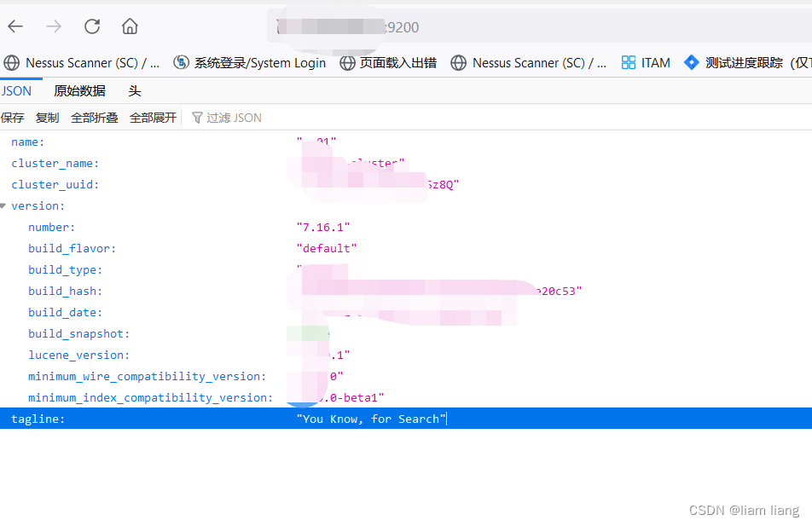The image size is (812, 526).
Task: Select the lucene_version key
Action: [x=78, y=355]
